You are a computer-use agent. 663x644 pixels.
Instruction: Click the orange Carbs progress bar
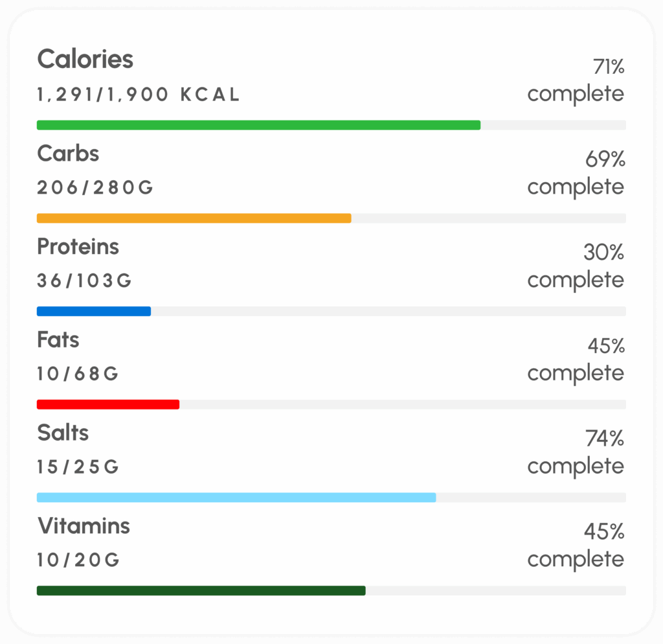pos(194,218)
